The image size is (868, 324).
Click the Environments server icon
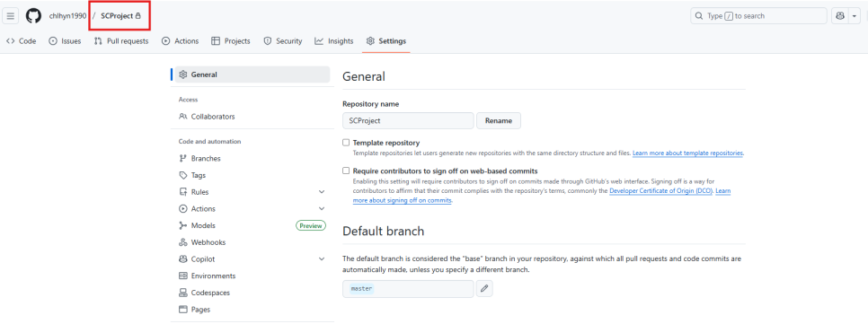pyautogui.click(x=183, y=276)
